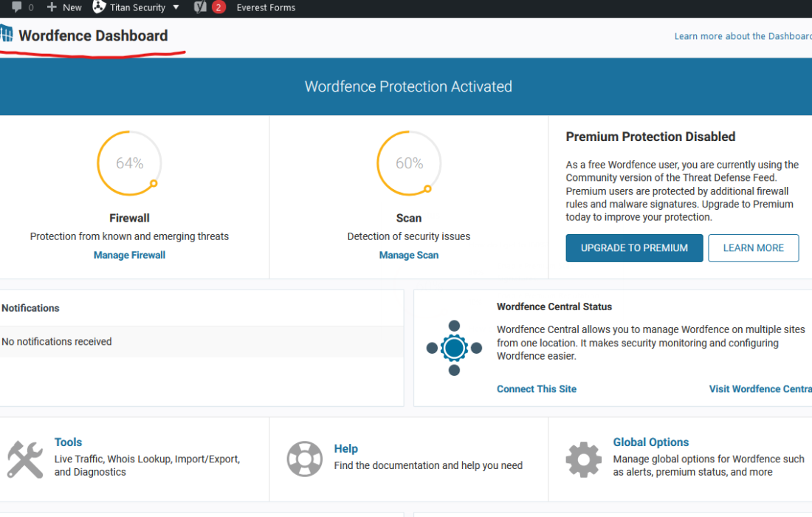The image size is (812, 517).
Task: Click the Wordfence Dashboard page title
Action: (x=93, y=35)
